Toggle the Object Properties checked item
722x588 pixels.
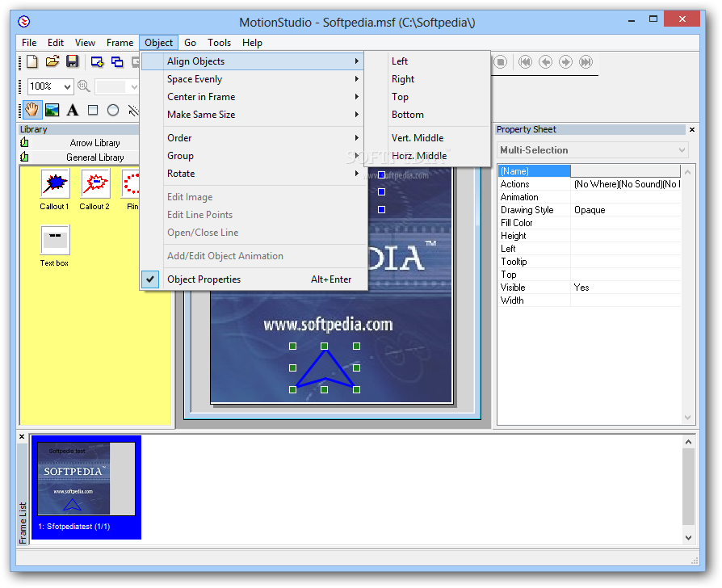tap(254, 279)
